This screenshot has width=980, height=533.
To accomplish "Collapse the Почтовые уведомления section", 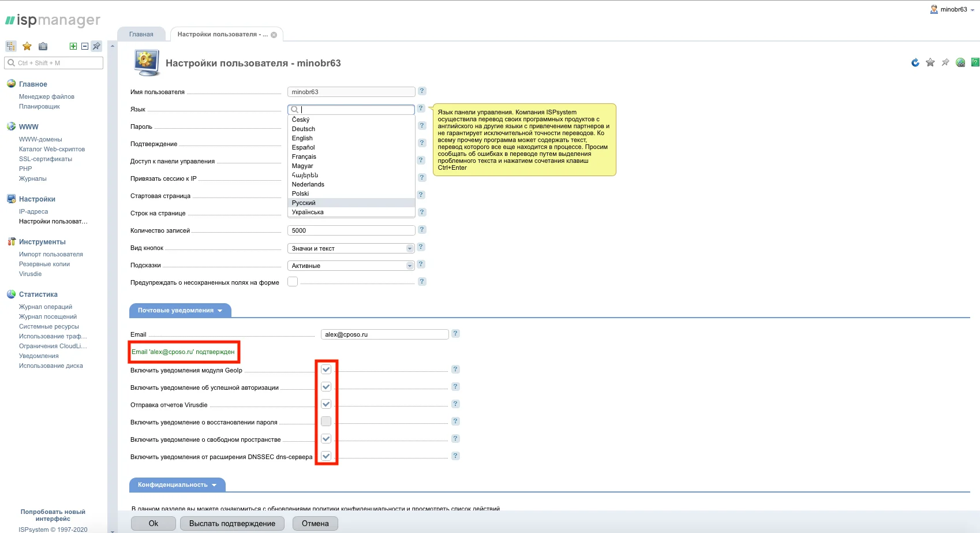I will pos(179,311).
